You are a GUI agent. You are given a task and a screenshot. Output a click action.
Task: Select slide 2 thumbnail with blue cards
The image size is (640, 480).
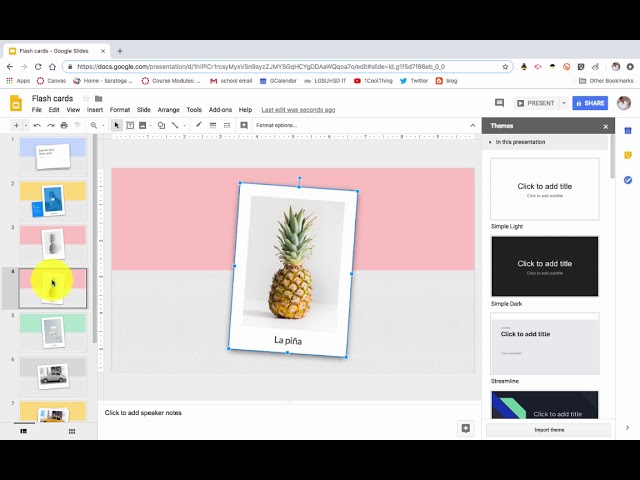[53, 200]
